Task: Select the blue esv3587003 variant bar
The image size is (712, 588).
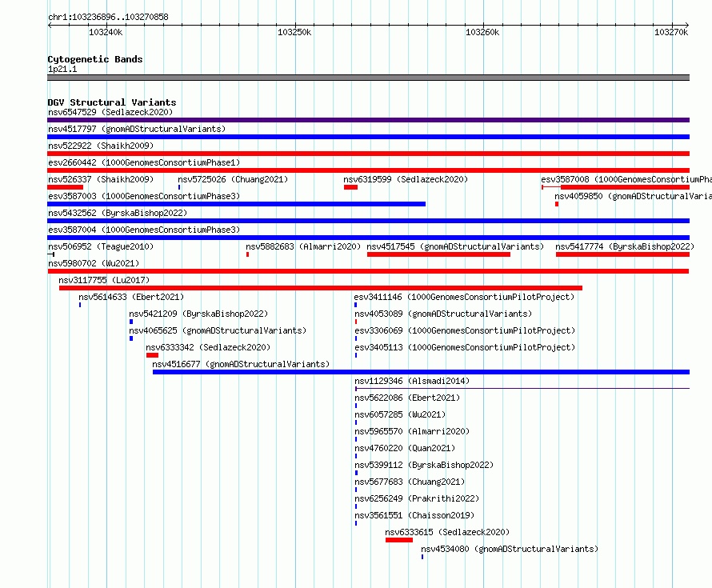Action: (x=237, y=204)
